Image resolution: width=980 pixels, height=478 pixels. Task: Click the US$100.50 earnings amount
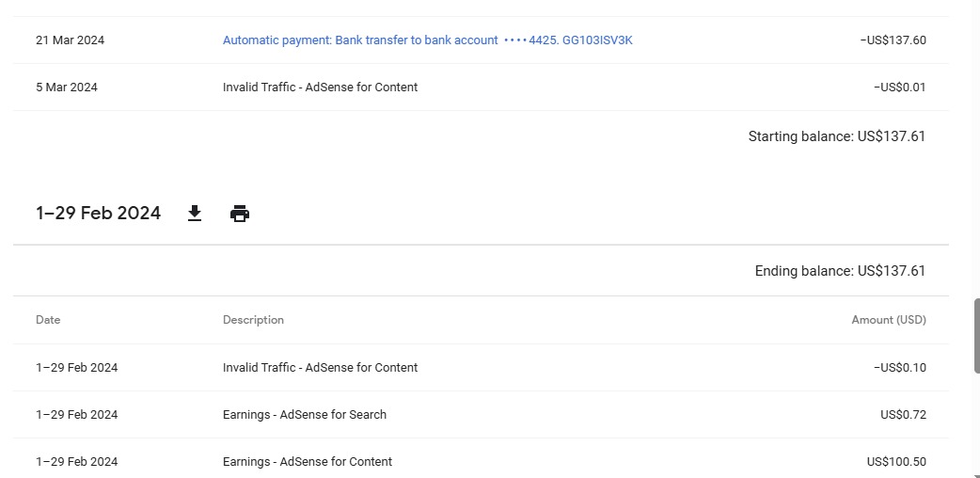click(896, 462)
